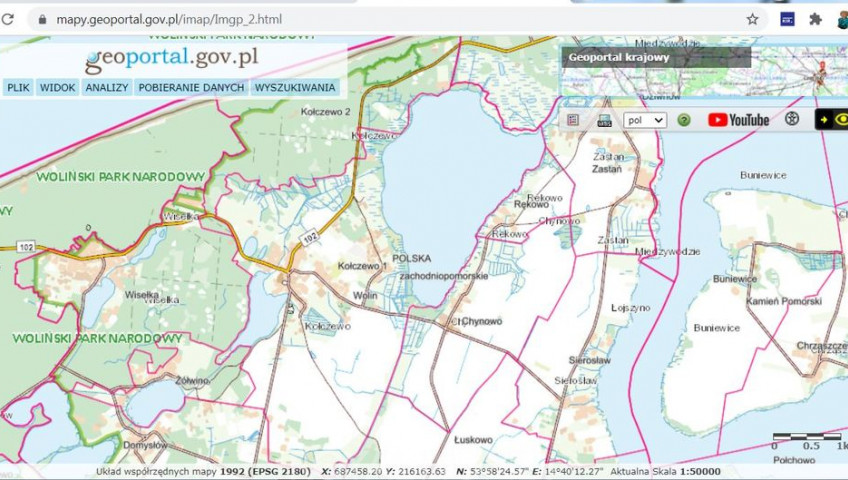The width and height of the screenshot is (848, 480).
Task: Toggle the yellow eye high-contrast icon
Action: click(841, 120)
